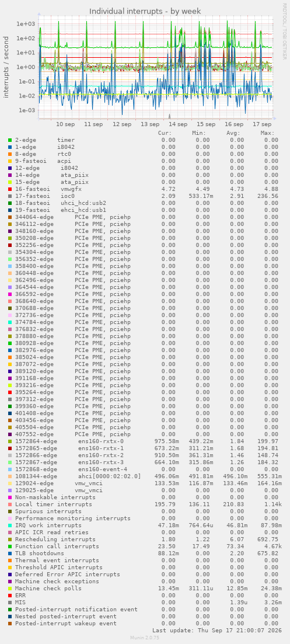The width and height of the screenshot is (290, 644).
Task: Click the Rescheduling interrupts legend label
Action: click(x=55, y=539)
